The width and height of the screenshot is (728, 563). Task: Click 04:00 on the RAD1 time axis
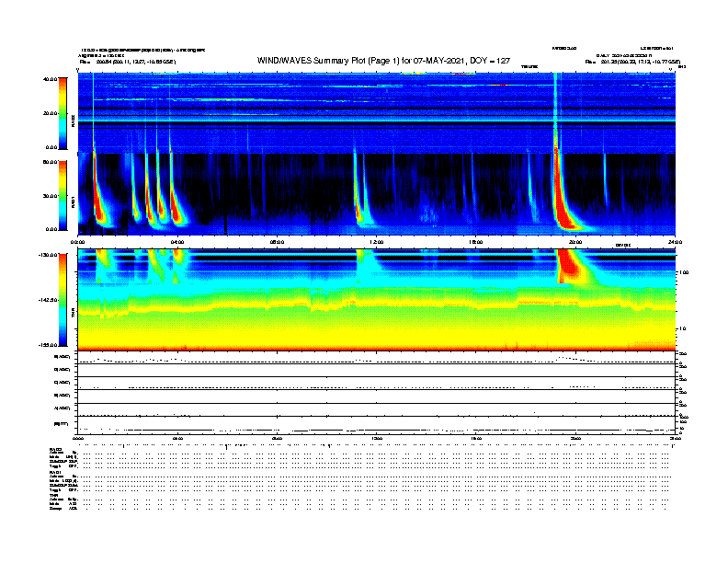(x=177, y=242)
